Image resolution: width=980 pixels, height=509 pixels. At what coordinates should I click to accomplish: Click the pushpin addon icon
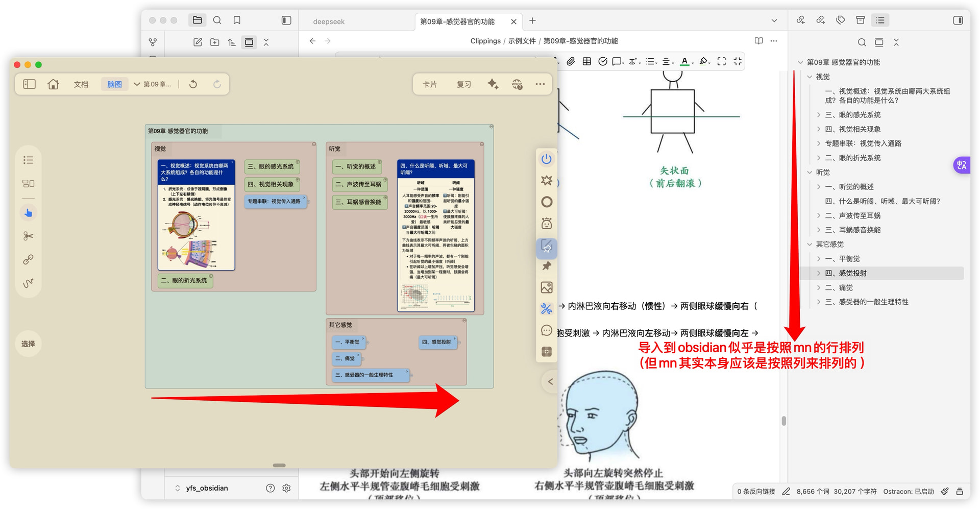pos(547,266)
